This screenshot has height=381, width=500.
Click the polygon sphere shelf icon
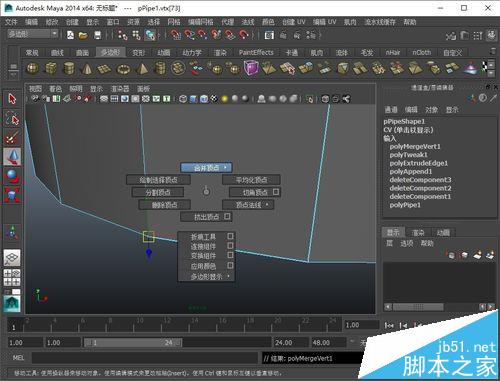[x=33, y=68]
